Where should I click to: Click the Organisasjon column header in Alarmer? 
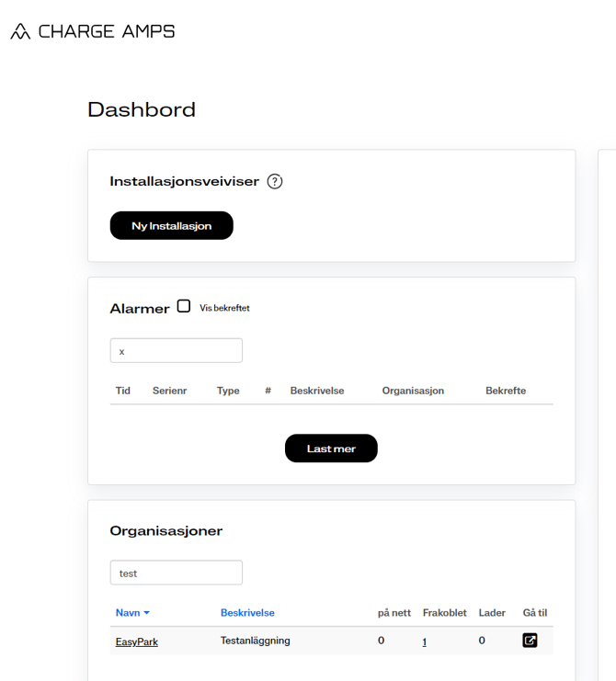pyautogui.click(x=413, y=391)
